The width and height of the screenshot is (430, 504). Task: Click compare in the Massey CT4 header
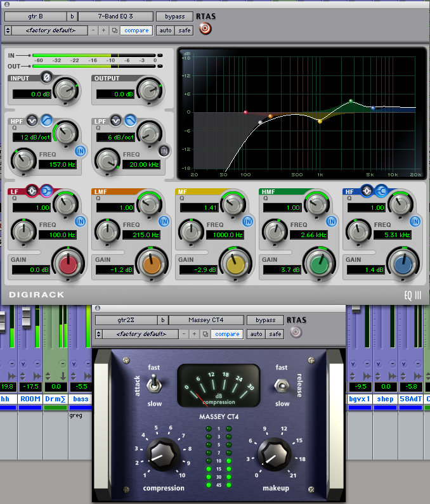pyautogui.click(x=227, y=334)
